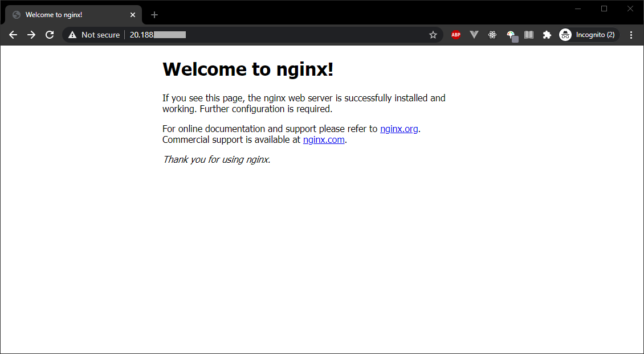
Task: Maximize the browser window
Action: coord(604,9)
